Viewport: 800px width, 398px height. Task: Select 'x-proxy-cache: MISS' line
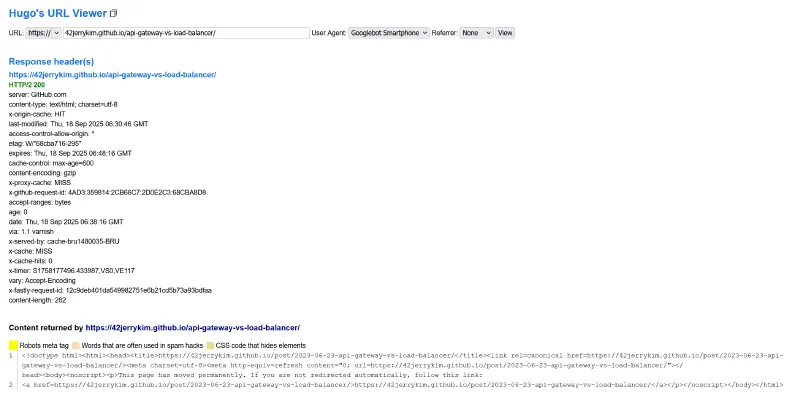pos(40,183)
